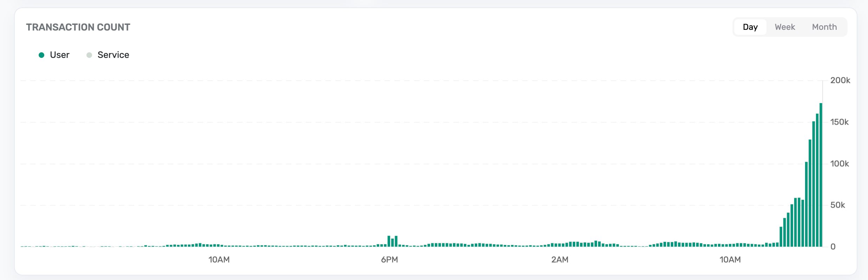The image size is (868, 280).
Task: Click the TRANSACTION COUNT chart title
Action: pos(78,27)
